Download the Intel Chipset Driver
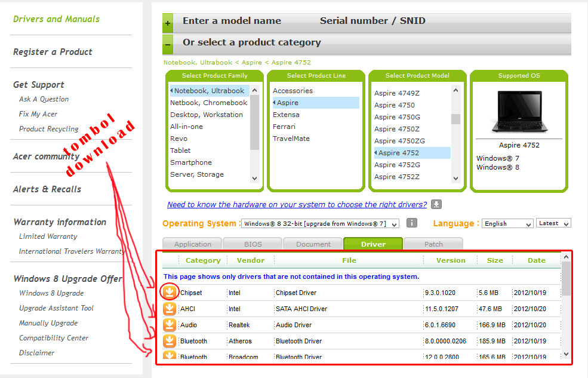This screenshot has width=588, height=378. click(x=170, y=292)
